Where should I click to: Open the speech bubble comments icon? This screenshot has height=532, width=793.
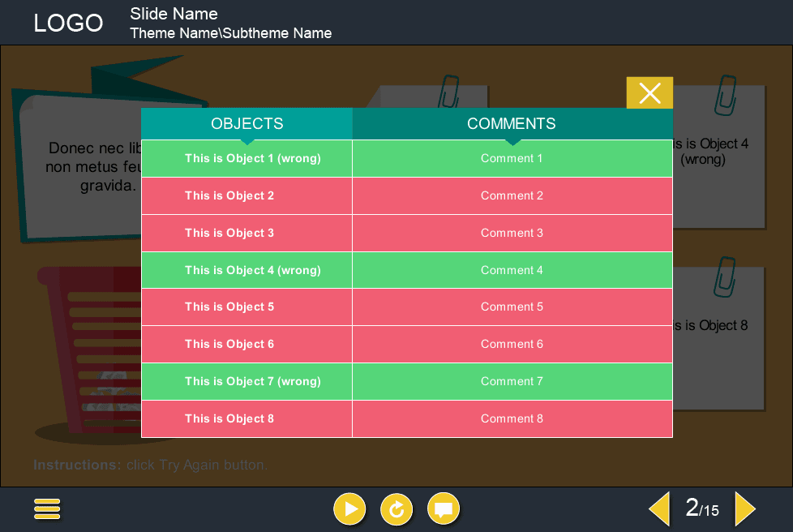click(443, 509)
